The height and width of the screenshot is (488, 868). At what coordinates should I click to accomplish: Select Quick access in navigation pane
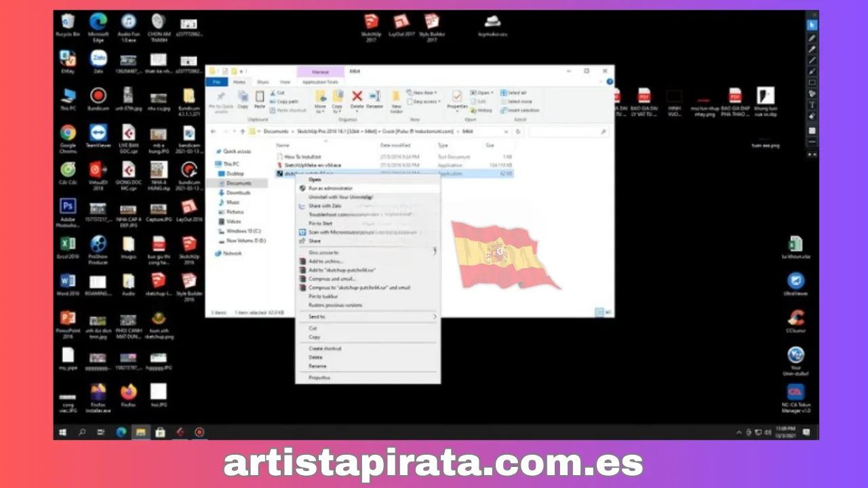pos(236,151)
